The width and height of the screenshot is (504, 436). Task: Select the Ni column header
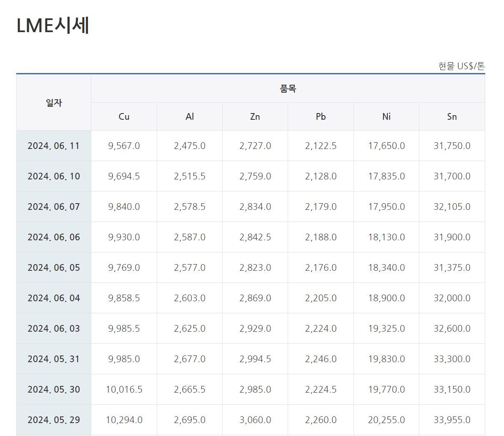pyautogui.click(x=386, y=117)
